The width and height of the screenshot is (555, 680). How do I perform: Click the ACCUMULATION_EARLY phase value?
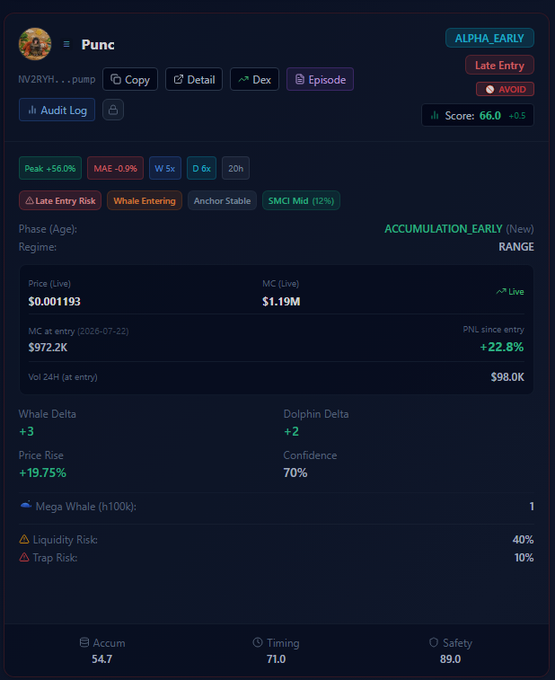(443, 229)
